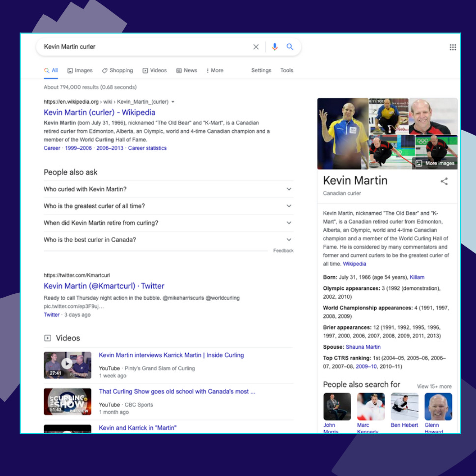Viewport: 476px width, 476px height.
Task: Open the Wikipedia result URL dropdown arrow
Action: [x=173, y=102]
